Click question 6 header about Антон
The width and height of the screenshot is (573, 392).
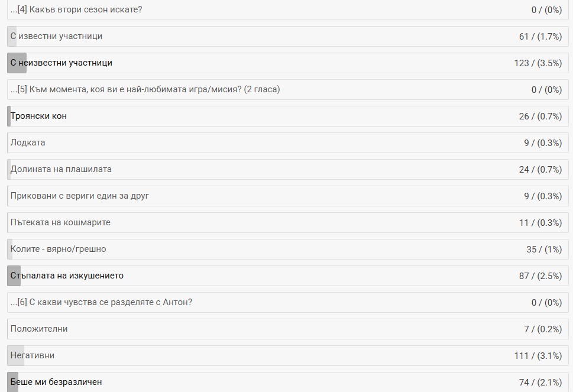101,303
